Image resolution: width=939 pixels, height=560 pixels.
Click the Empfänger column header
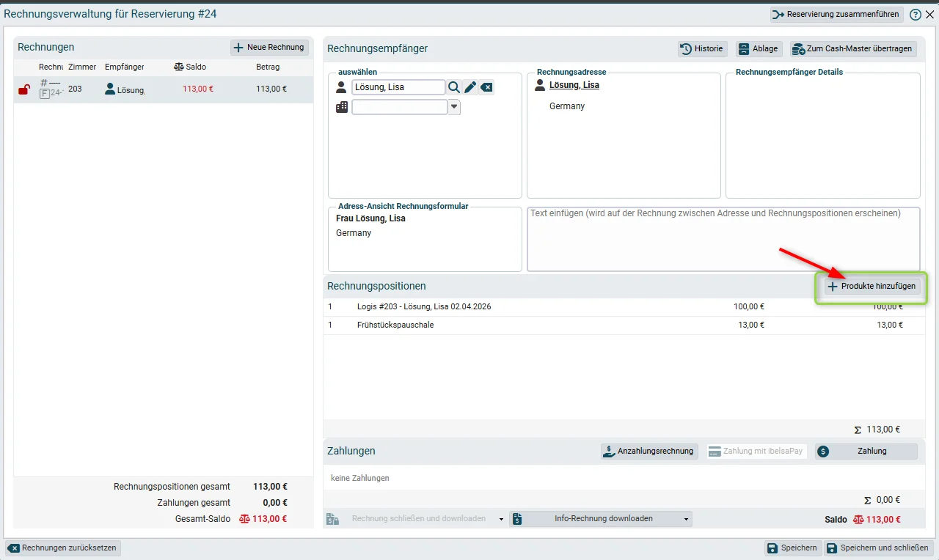point(124,67)
